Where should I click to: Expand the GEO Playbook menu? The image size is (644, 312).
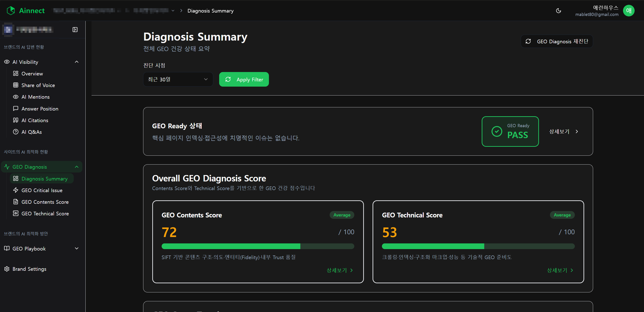(x=76, y=248)
